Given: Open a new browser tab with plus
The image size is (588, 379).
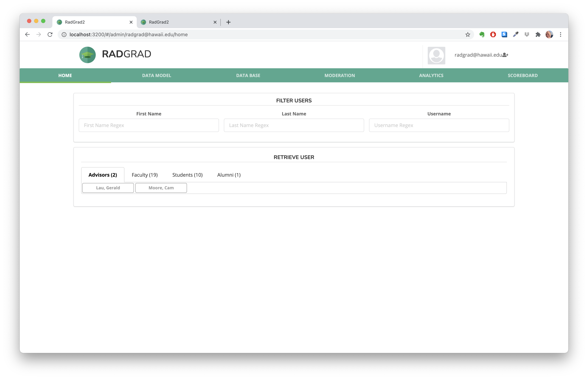Looking at the screenshot, I should tap(228, 22).
